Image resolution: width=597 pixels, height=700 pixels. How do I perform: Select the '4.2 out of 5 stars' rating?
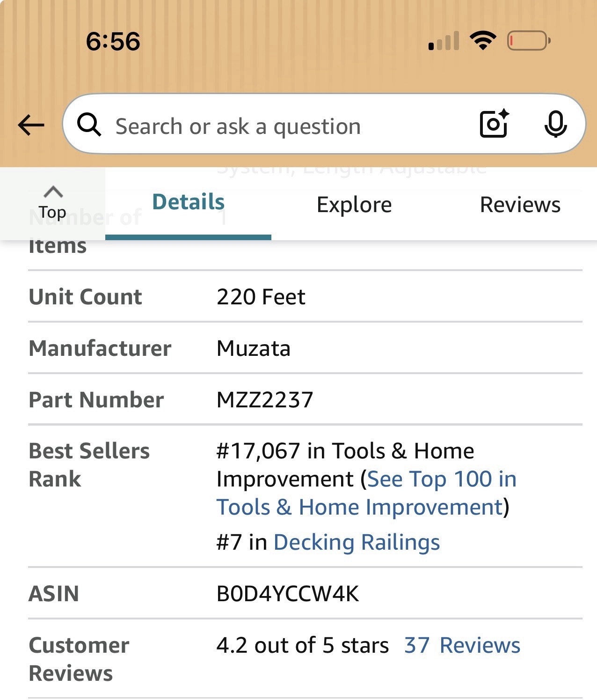303,645
